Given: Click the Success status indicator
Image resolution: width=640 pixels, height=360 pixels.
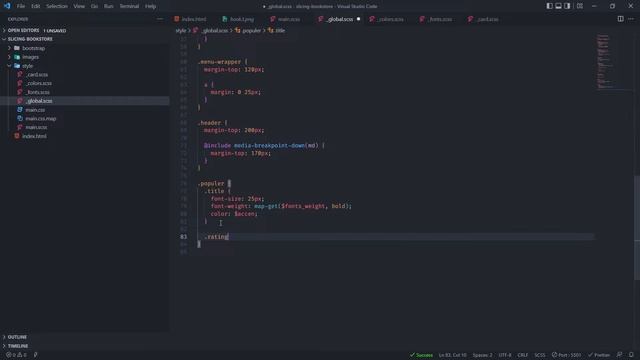Looking at the screenshot, I should click(x=421, y=355).
